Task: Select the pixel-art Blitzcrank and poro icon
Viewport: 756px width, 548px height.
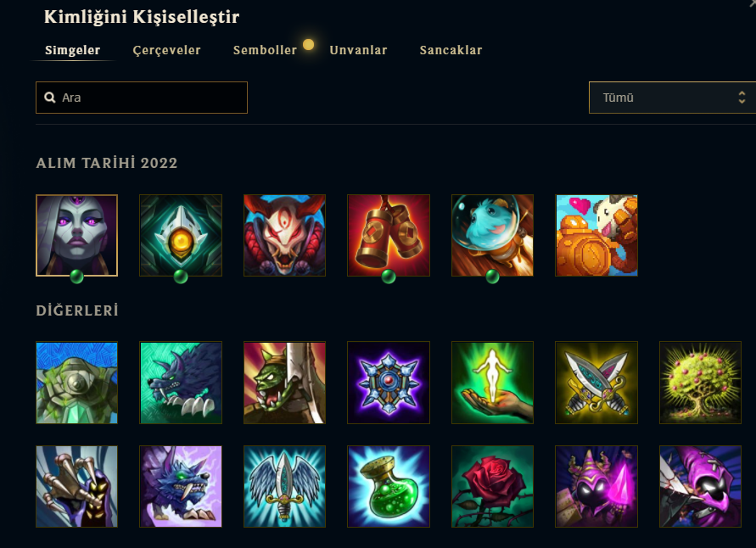Action: 596,235
